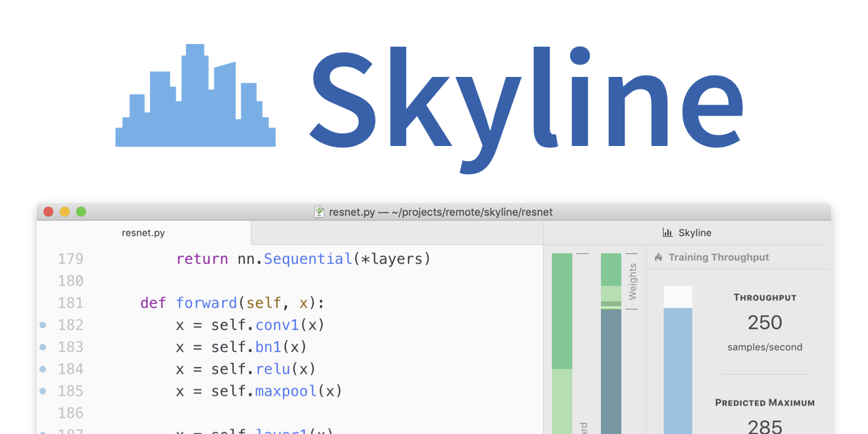
Task: Click the Predicted Maximum value showing 285
Action: (765, 426)
